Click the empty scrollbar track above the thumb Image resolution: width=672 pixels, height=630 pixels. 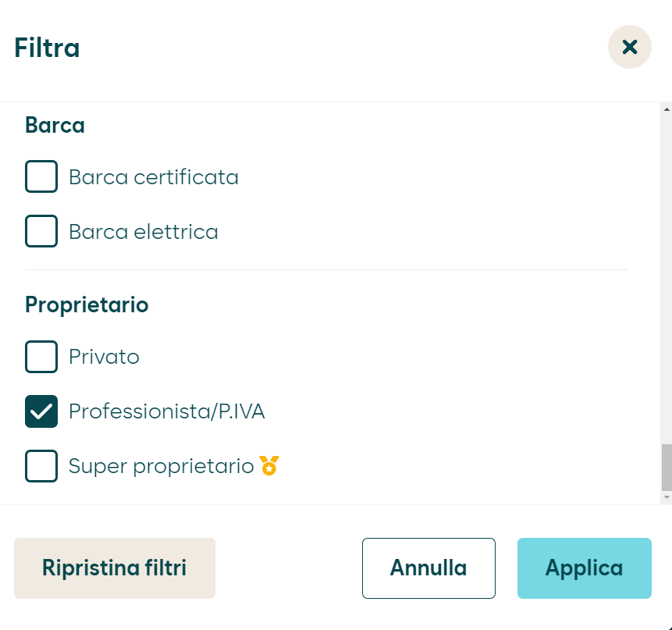tap(667, 279)
